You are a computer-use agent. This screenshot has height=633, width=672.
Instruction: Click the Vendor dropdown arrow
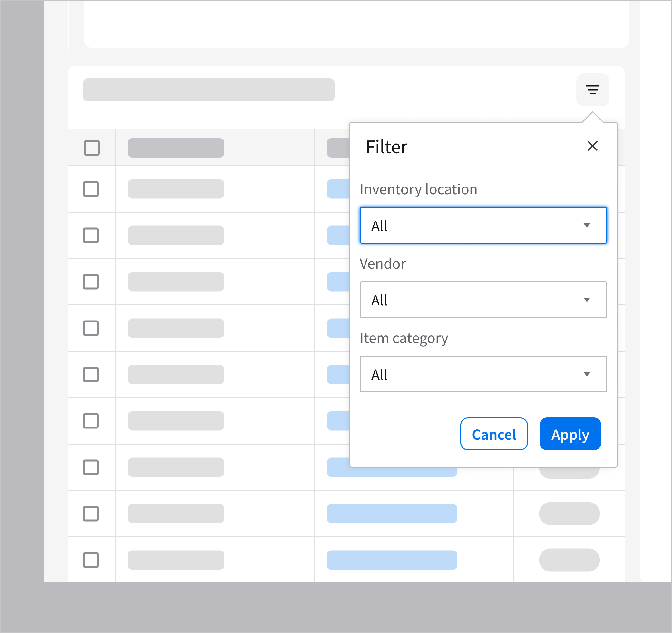587,300
